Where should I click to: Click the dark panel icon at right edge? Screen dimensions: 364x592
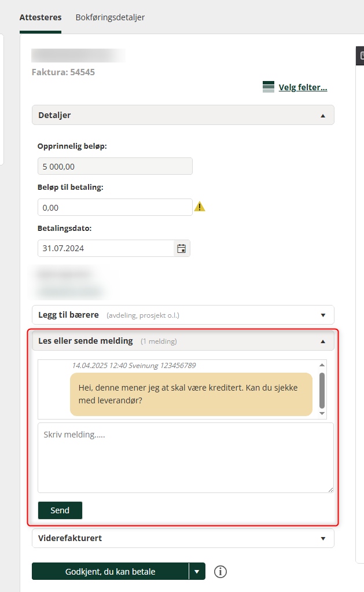click(360, 56)
